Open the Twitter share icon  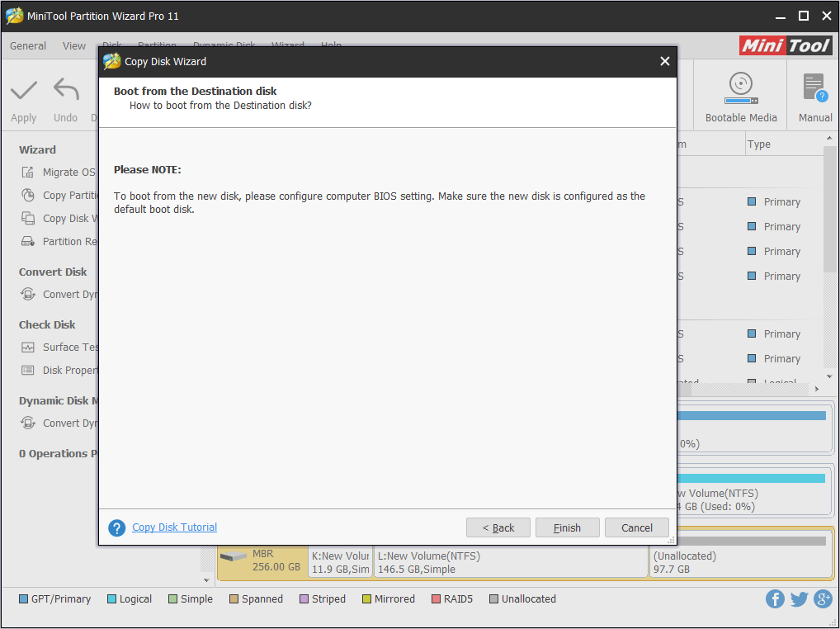[x=799, y=599]
